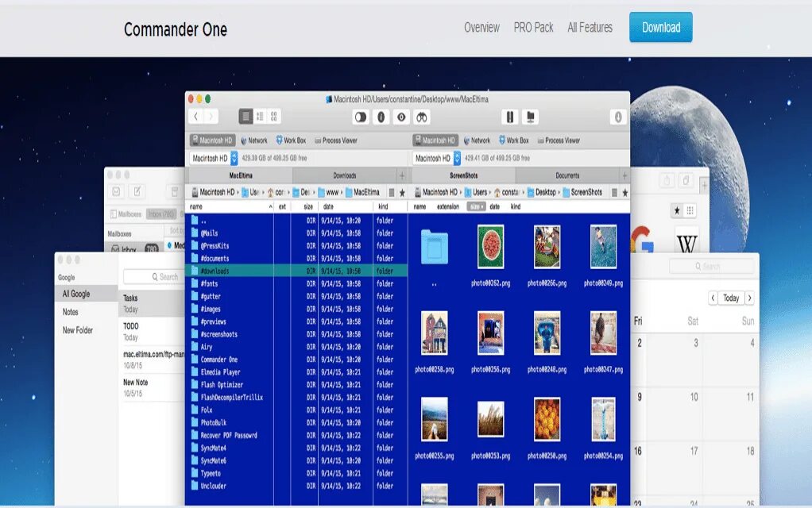Viewport: 812px width, 508px height.
Task: Click the connect to server toolbar icon
Action: click(530, 117)
